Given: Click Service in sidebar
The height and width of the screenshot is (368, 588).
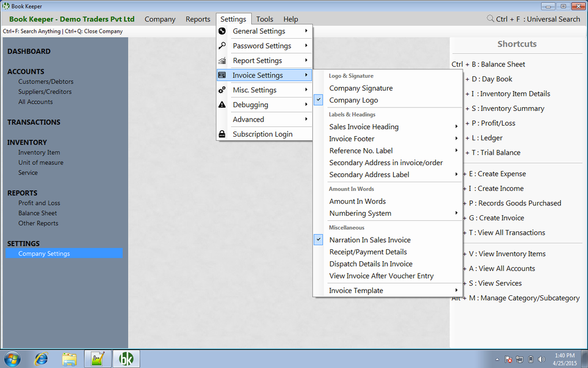Looking at the screenshot, I should tap(28, 172).
